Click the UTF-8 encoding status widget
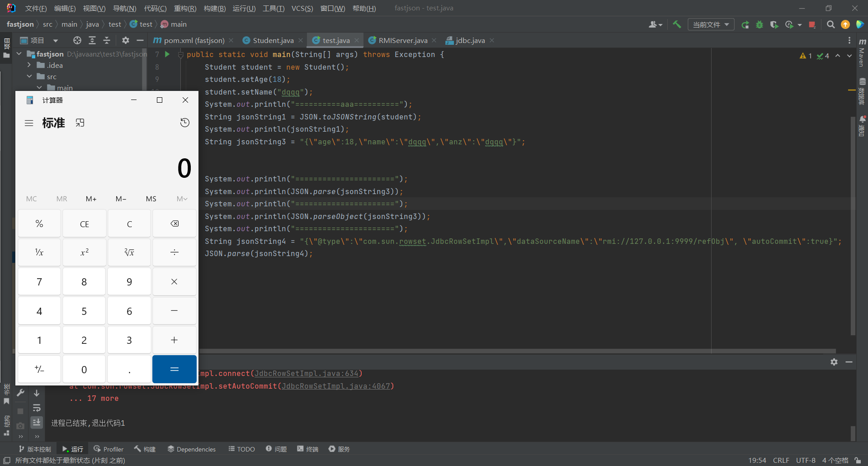This screenshot has height=466, width=868. click(806, 460)
